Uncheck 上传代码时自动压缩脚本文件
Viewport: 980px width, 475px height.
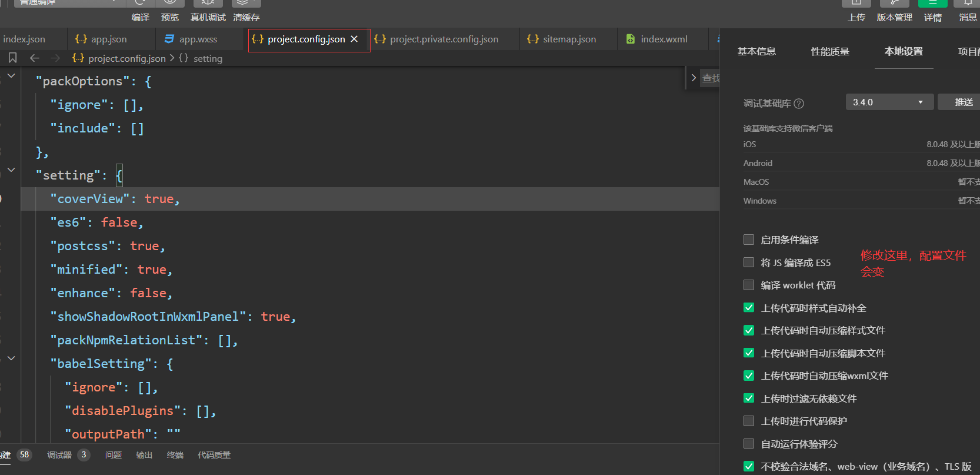point(749,353)
